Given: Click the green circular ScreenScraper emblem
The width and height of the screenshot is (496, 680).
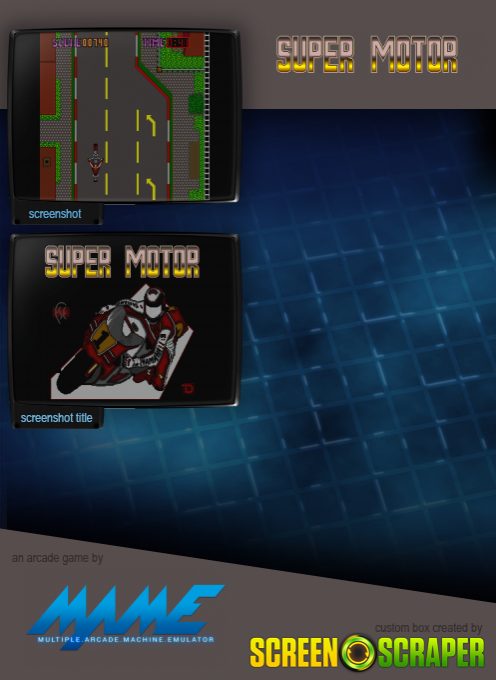Looking at the screenshot, I should coord(358,653).
